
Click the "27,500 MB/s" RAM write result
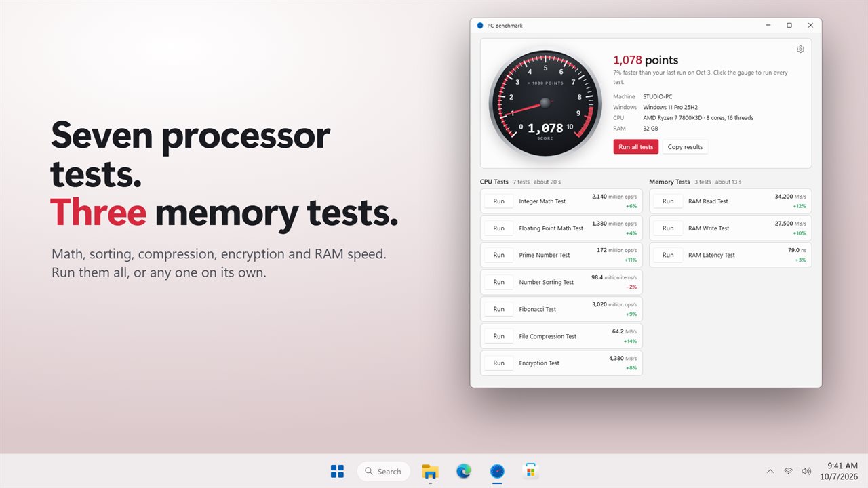tap(791, 224)
